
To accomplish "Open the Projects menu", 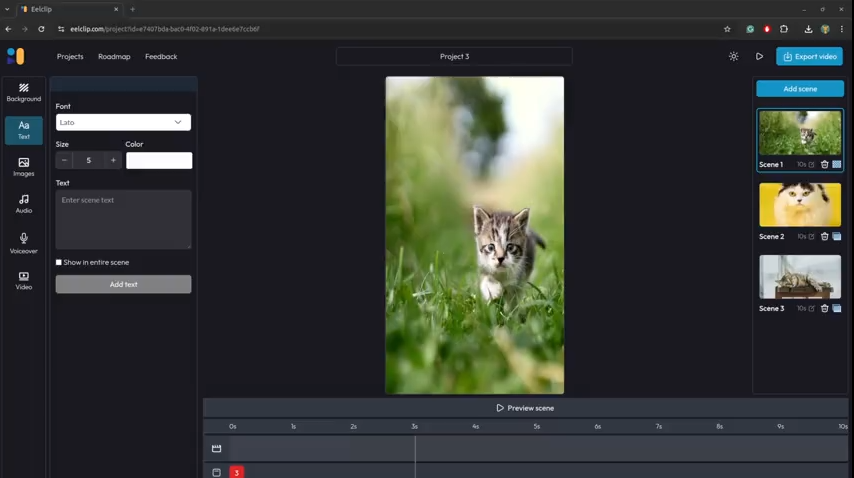I will (70, 57).
